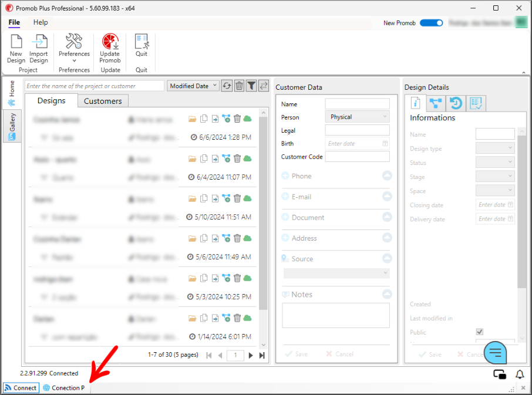
Task: Click the trash icon beside the filter
Action: pos(239,86)
